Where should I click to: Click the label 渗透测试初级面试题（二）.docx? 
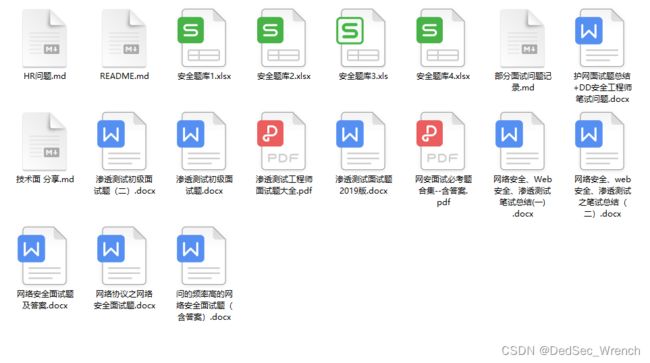[x=124, y=185]
